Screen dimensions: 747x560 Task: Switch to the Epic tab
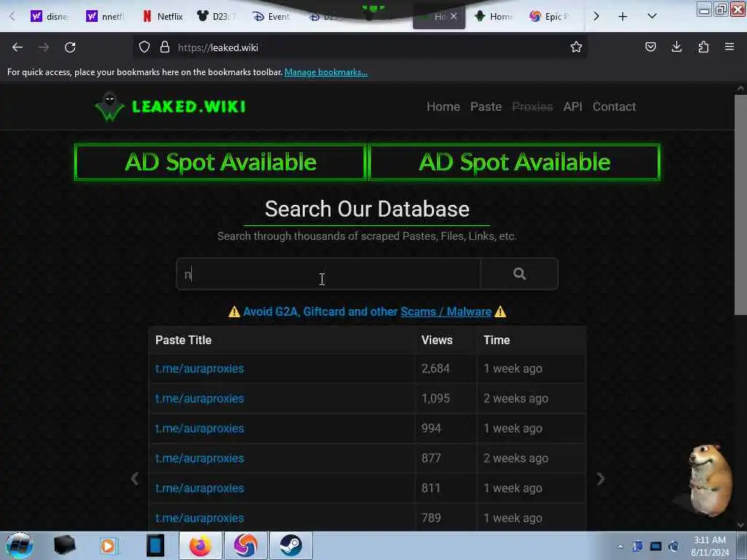550,16
